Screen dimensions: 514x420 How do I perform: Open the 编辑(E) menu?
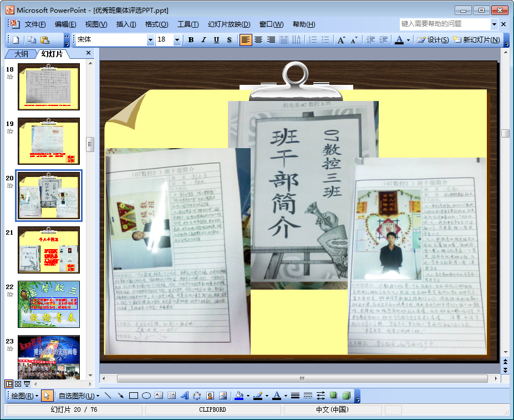(65, 24)
